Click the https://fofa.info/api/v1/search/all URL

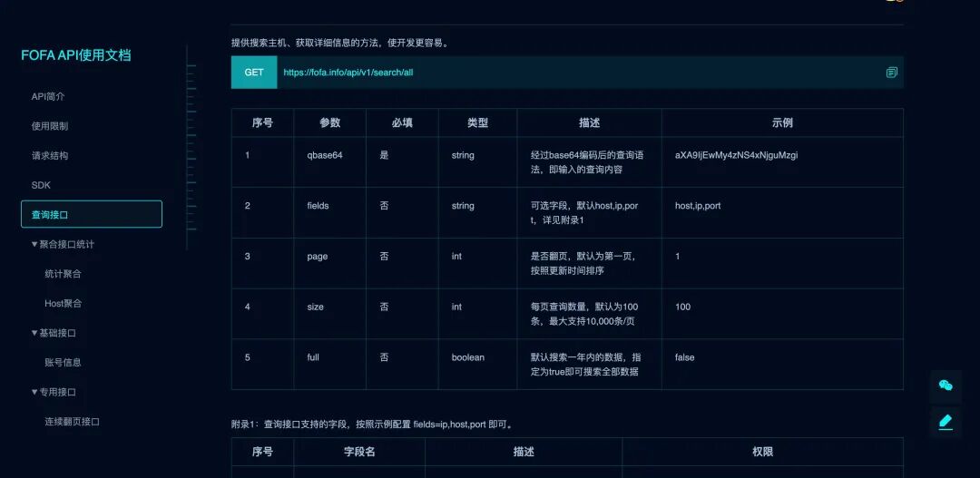(348, 73)
